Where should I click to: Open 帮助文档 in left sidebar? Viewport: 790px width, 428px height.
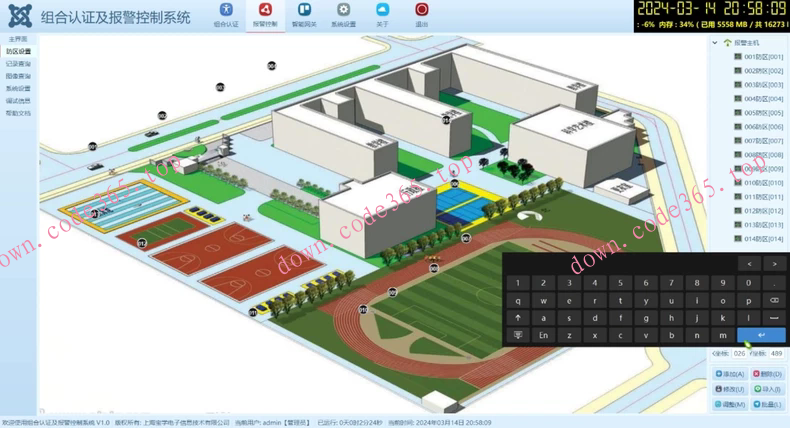pyautogui.click(x=18, y=113)
